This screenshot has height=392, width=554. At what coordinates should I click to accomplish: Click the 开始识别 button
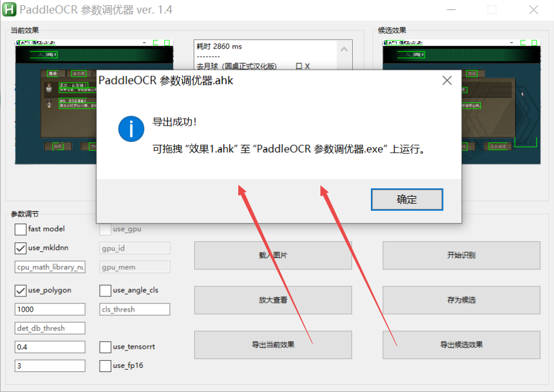pos(461,255)
